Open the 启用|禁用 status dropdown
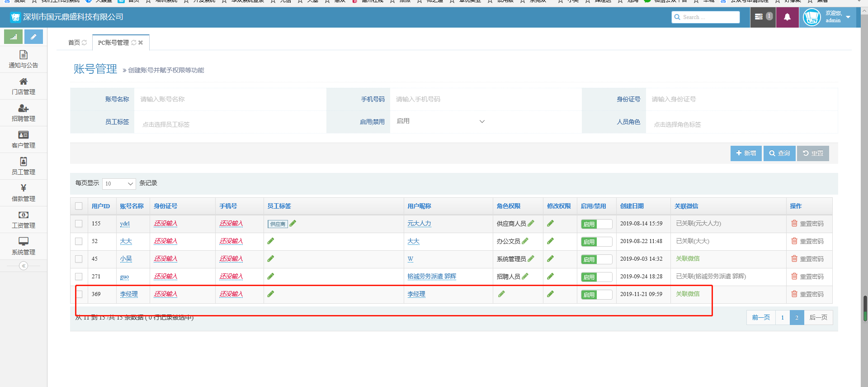868x387 pixels. [x=440, y=121]
